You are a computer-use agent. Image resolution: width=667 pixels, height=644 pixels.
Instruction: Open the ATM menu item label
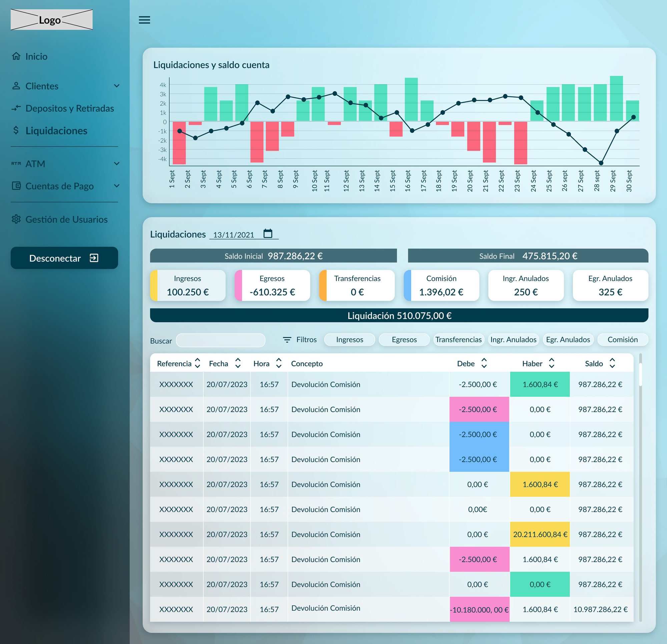(x=35, y=164)
